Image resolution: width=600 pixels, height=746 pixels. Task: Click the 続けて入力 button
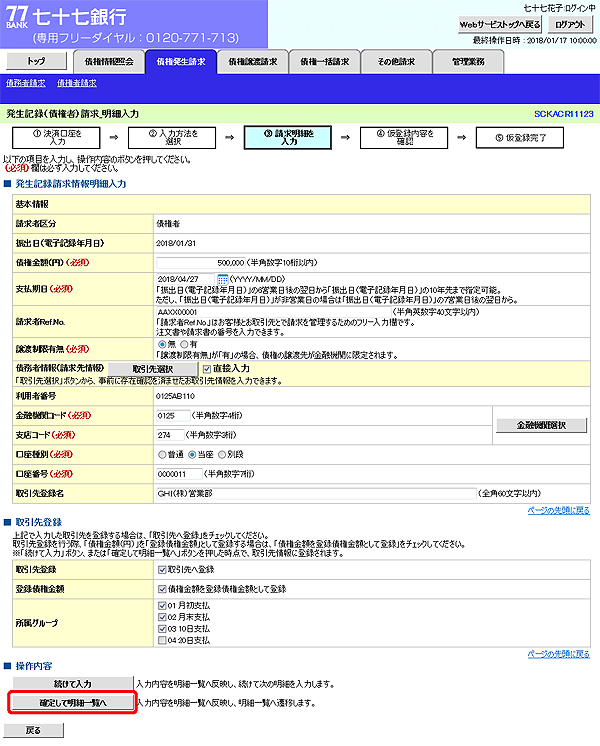[72, 684]
